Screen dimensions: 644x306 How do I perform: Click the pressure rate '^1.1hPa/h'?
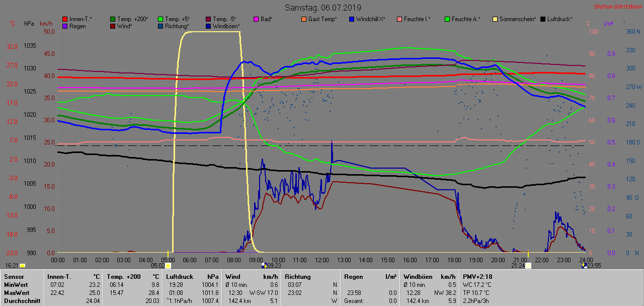tap(180, 300)
